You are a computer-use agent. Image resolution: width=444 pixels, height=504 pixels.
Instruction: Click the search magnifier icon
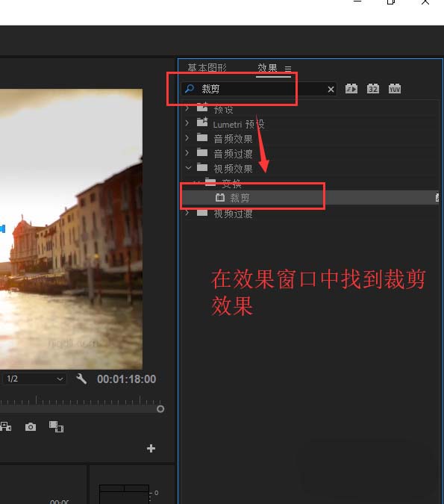[190, 88]
